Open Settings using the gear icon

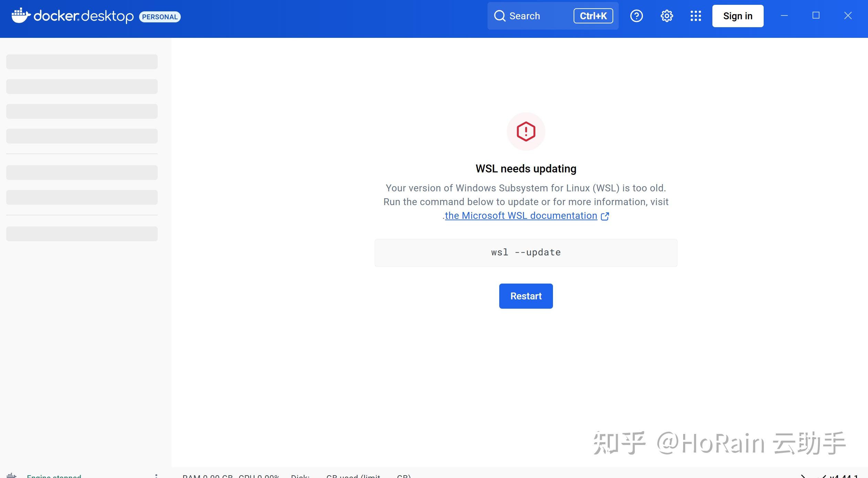pyautogui.click(x=666, y=16)
